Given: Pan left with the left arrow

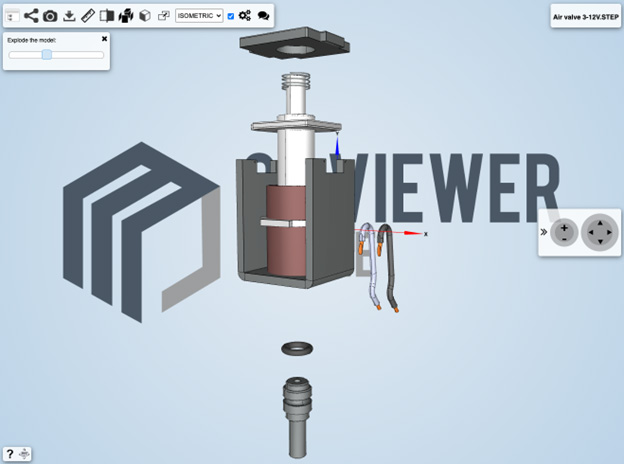Looking at the screenshot, I should (591, 232).
